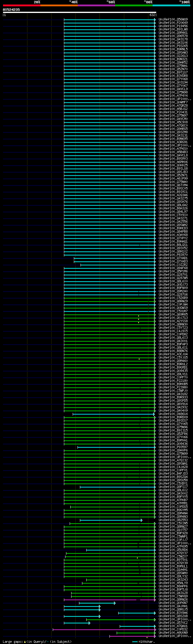Click UniRef100_O48614 label
The height and width of the screenshot is (644, 193).
click(x=173, y=414)
